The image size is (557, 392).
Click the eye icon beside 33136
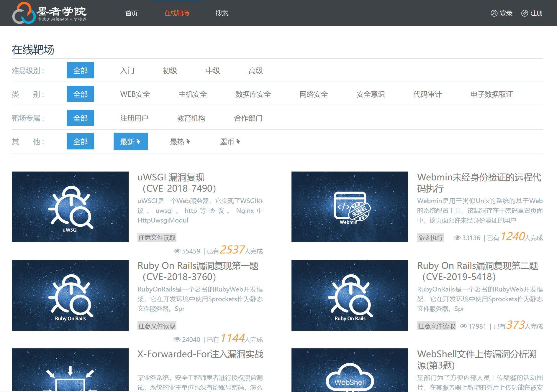[457, 238]
